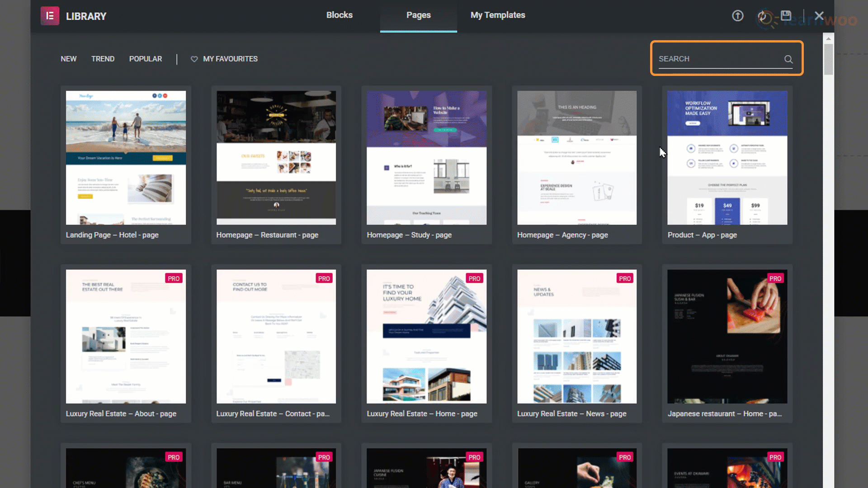Click the save template icon
Screen dimensions: 868x488
point(786,15)
